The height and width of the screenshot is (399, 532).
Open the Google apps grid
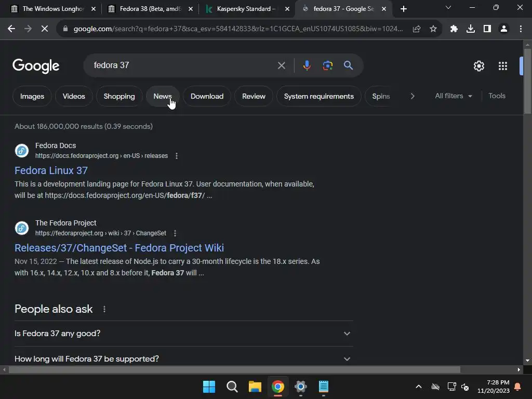[503, 66]
